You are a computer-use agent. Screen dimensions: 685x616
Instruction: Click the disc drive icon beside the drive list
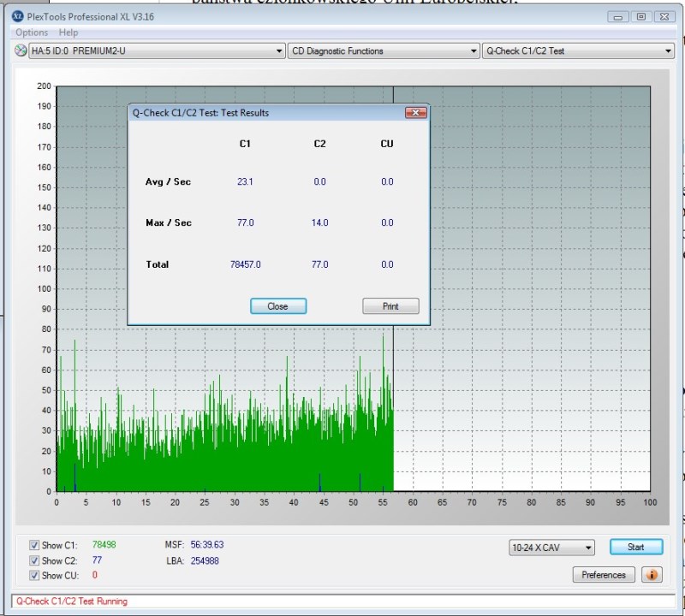pyautogui.click(x=21, y=50)
